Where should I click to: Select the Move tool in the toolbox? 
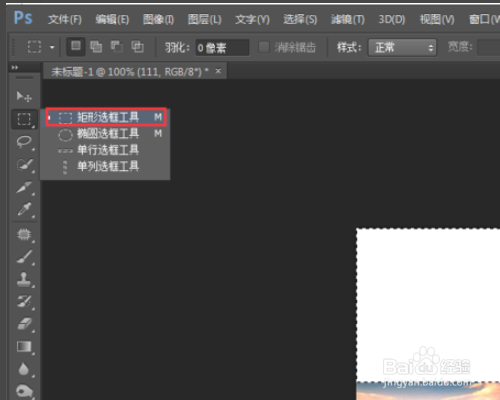(x=24, y=97)
